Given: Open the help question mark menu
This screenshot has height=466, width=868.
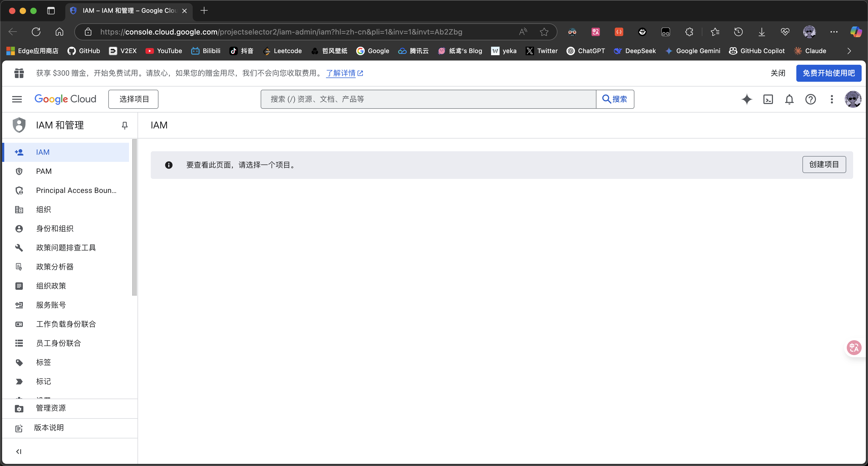Looking at the screenshot, I should click(810, 99).
